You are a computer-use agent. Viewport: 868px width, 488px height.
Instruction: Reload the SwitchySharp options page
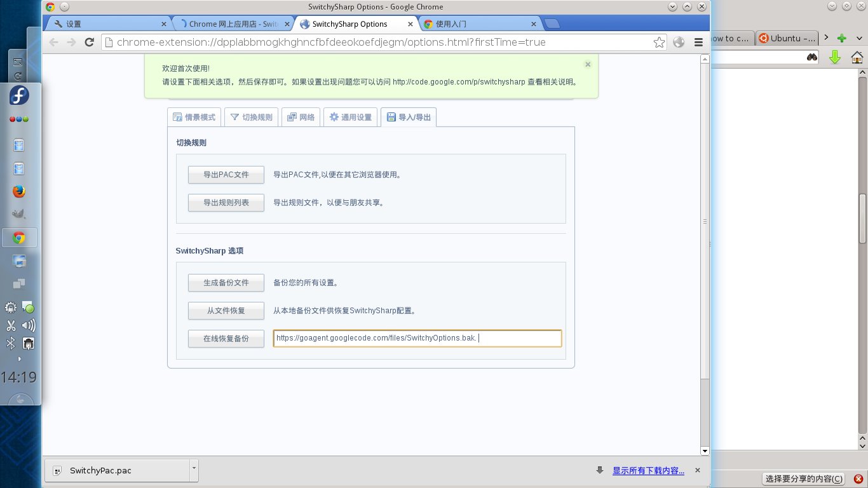pos(90,43)
